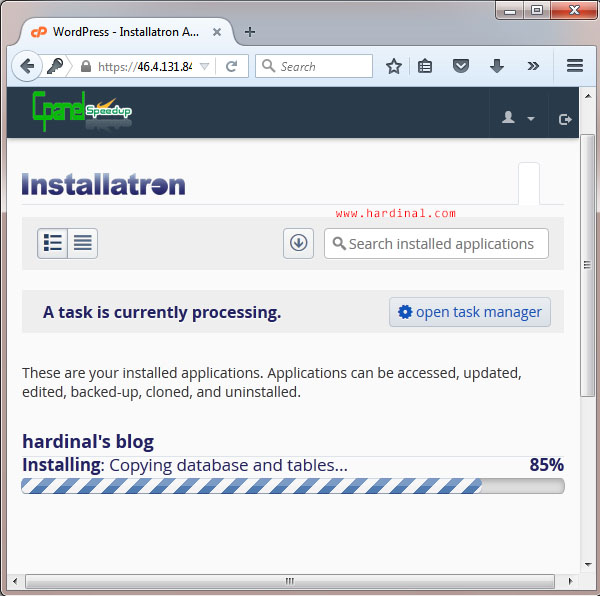Click the cPanel logout icon

click(x=565, y=119)
